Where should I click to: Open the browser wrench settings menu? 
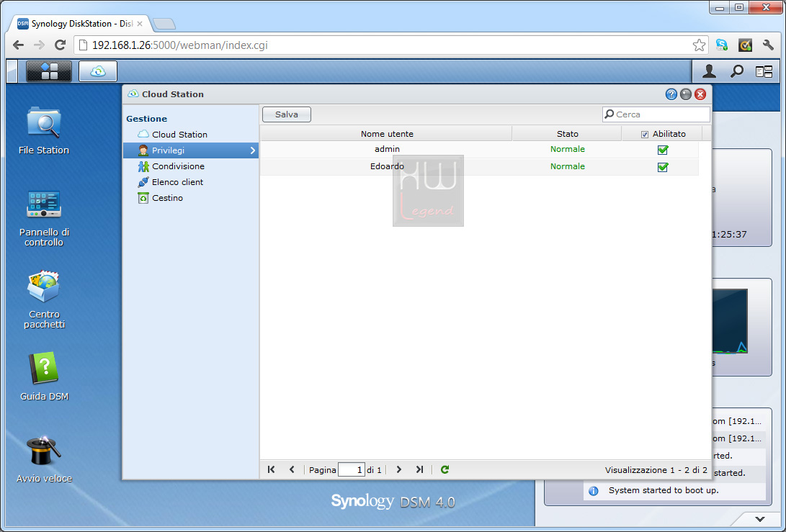coord(768,45)
